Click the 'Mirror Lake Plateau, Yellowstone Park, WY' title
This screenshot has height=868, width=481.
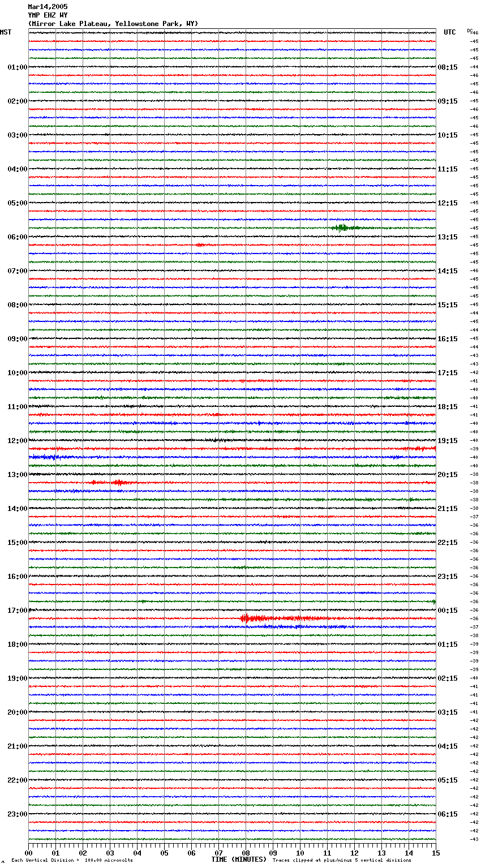(113, 24)
